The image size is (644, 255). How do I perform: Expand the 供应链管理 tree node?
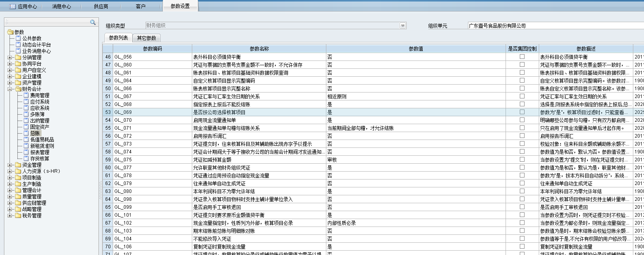pos(10,203)
